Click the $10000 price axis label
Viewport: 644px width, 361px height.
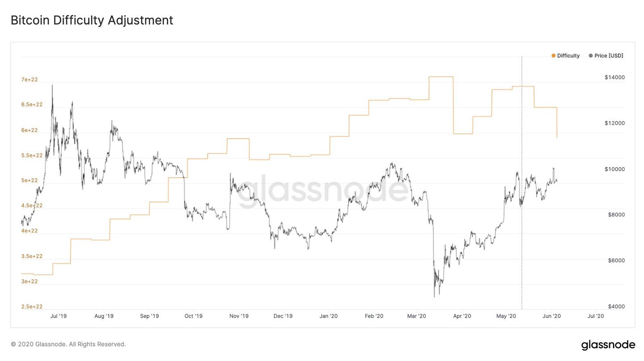click(x=614, y=169)
